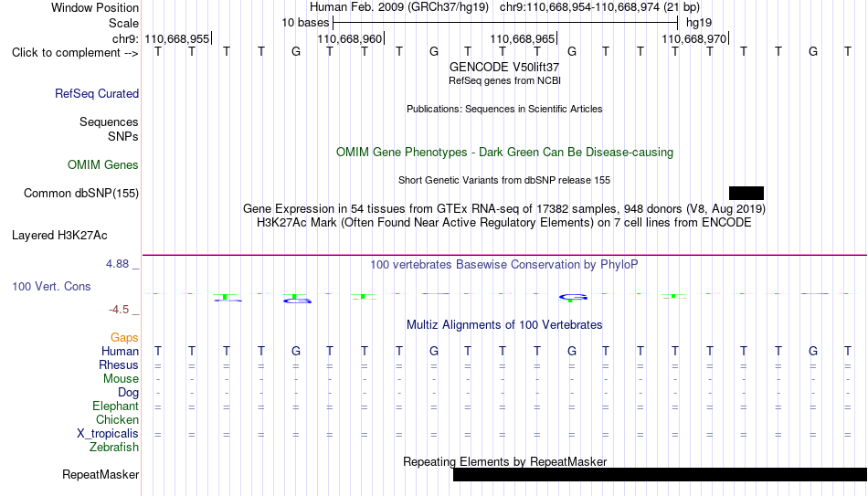Click the 10 bases scale bar
Viewport: 868px width, 496px height.
pyautogui.click(x=505, y=23)
